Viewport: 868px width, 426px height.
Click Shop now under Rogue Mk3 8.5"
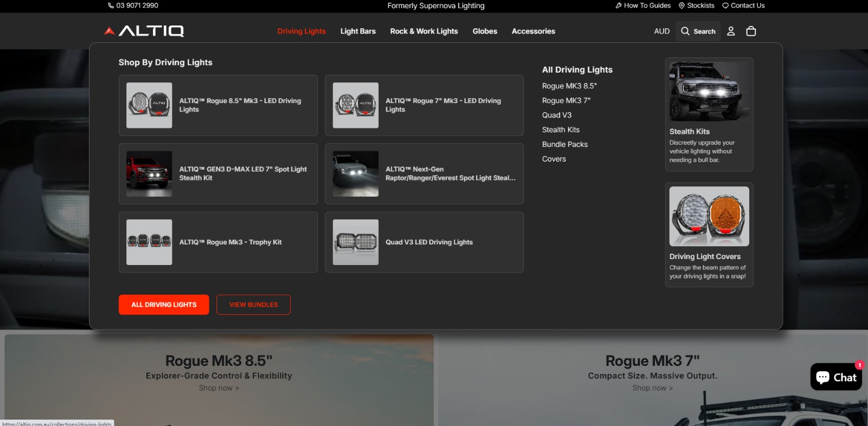point(219,388)
